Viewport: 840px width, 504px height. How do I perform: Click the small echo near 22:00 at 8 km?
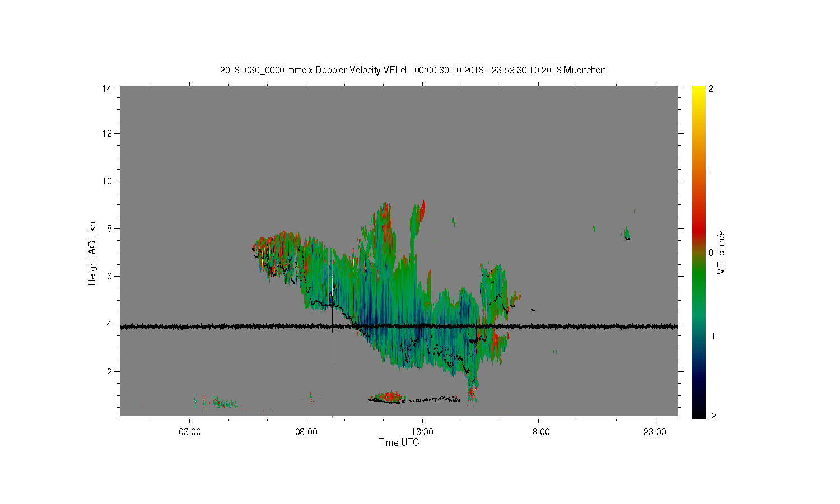tap(627, 234)
